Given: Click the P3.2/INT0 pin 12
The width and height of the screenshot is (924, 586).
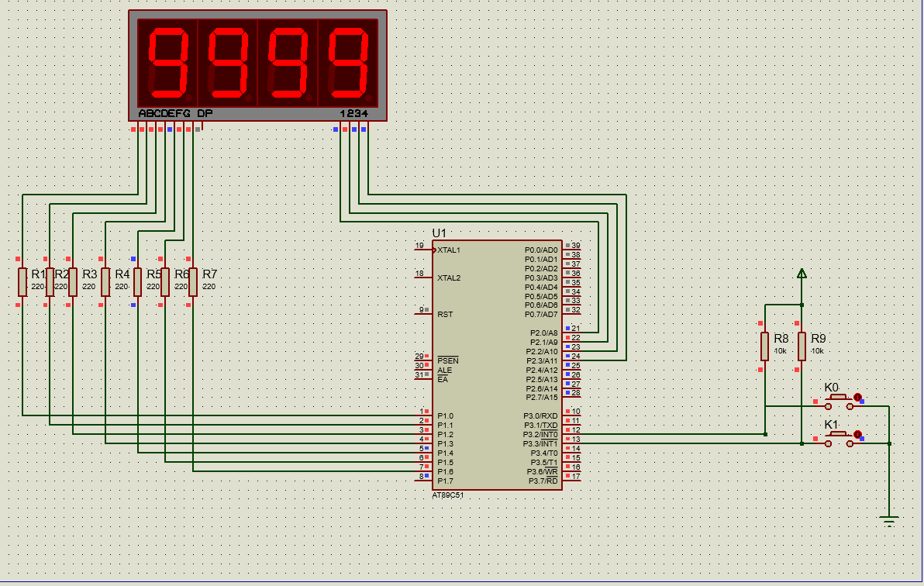Looking at the screenshot, I should tap(571, 434).
